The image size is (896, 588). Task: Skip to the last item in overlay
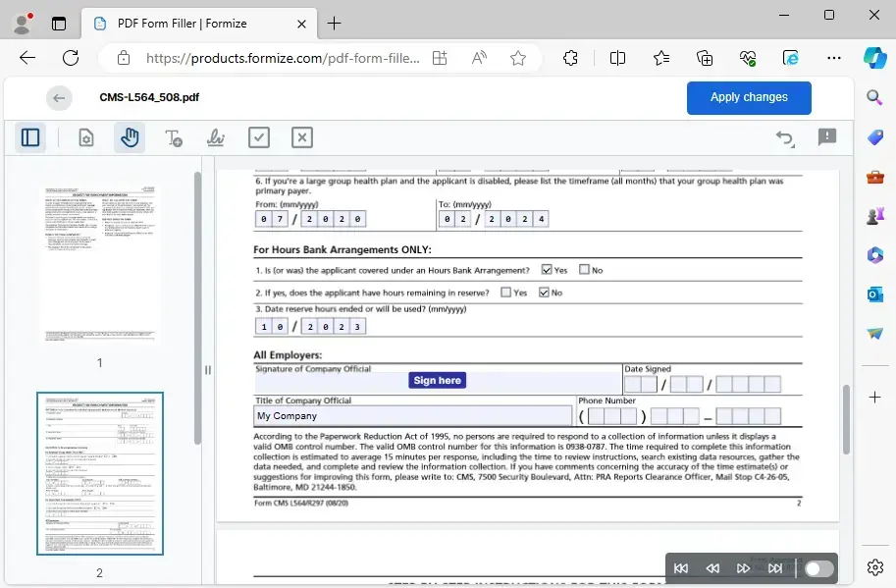(775, 568)
